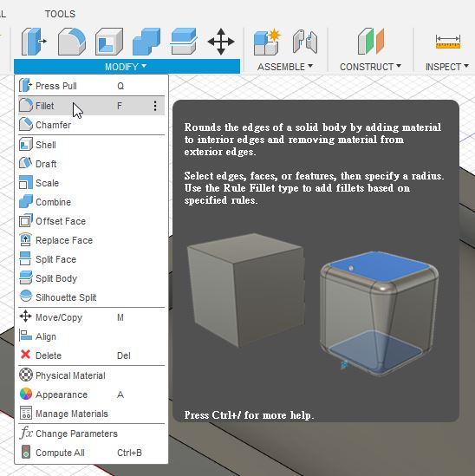Collapse the MODIFY dropdown menu
The height and width of the screenshot is (476, 475).
(127, 67)
